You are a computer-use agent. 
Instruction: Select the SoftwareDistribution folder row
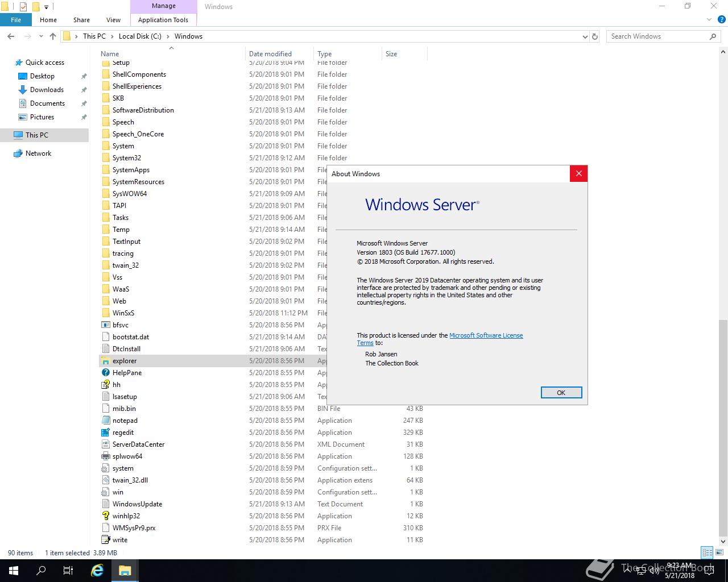coord(263,110)
